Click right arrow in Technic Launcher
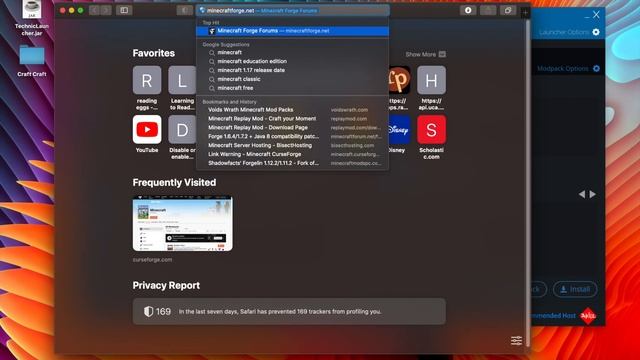This screenshot has width=640, height=360. click(592, 194)
